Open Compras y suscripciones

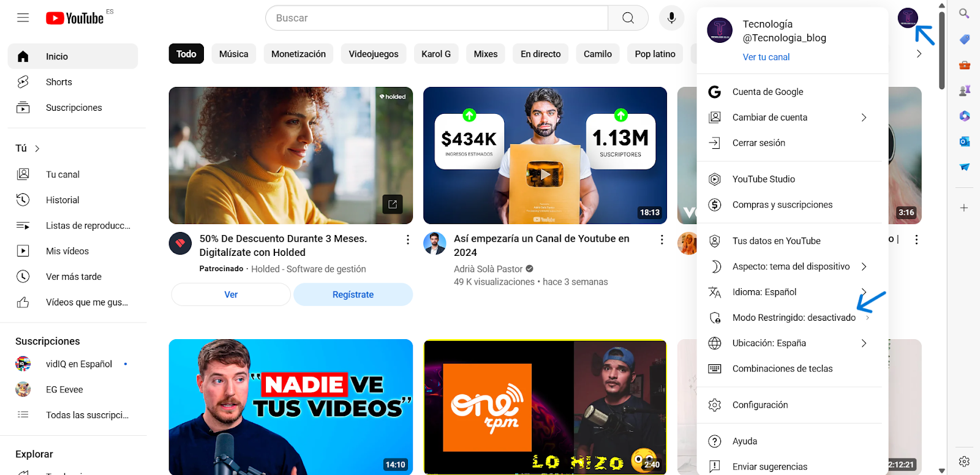pyautogui.click(x=792, y=204)
